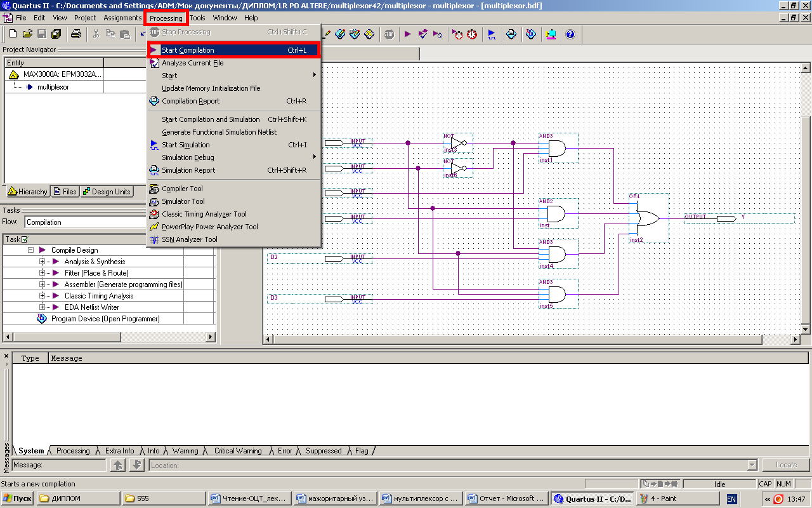Image resolution: width=812 pixels, height=508 pixels.
Task: Click the next message down-arrow button
Action: pos(137,465)
